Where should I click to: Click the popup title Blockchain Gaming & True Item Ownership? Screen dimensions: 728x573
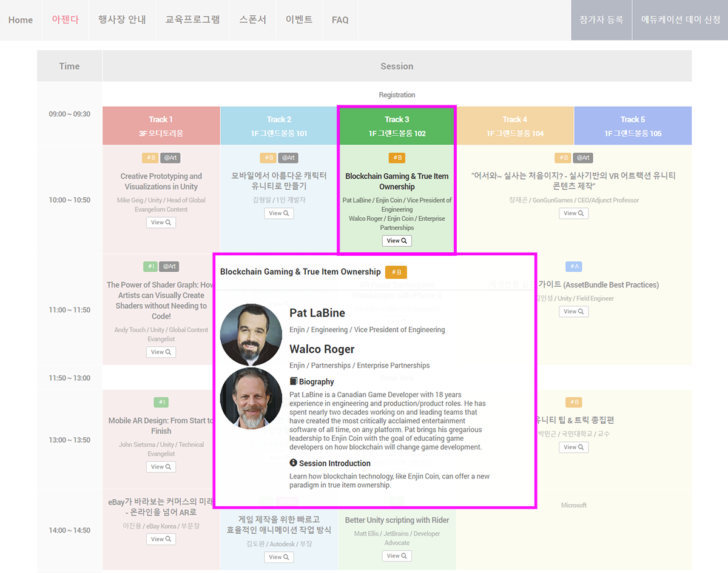(x=300, y=272)
